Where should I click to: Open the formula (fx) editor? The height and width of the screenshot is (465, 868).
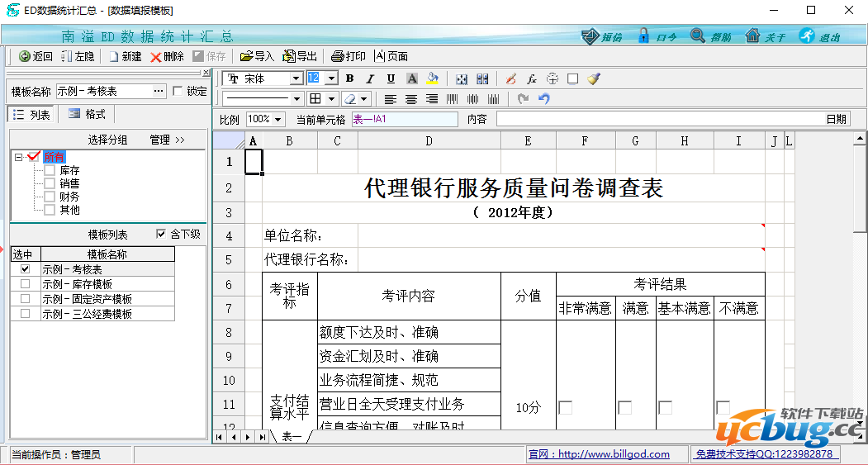point(532,78)
